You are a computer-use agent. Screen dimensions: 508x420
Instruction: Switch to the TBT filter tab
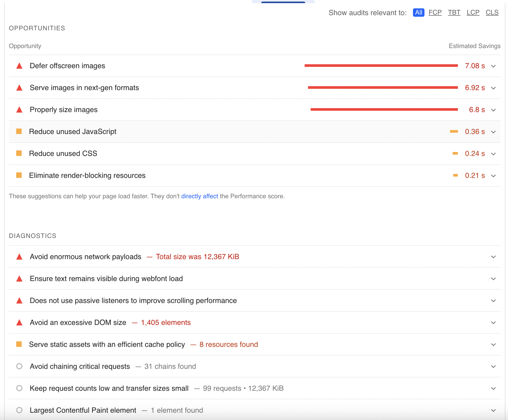pyautogui.click(x=454, y=12)
